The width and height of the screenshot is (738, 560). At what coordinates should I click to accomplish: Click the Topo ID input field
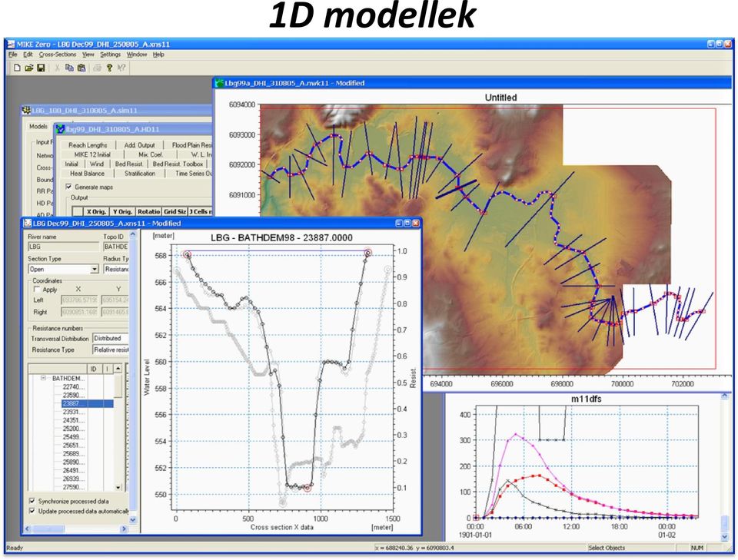pos(116,247)
